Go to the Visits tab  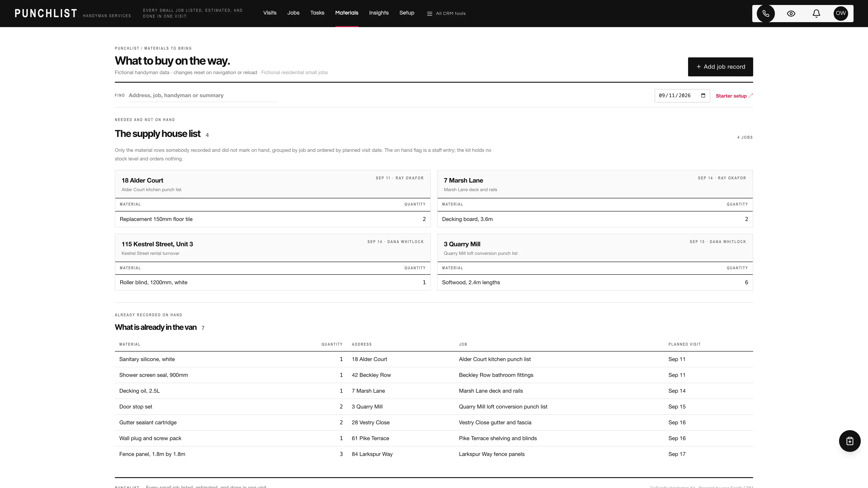coord(270,13)
